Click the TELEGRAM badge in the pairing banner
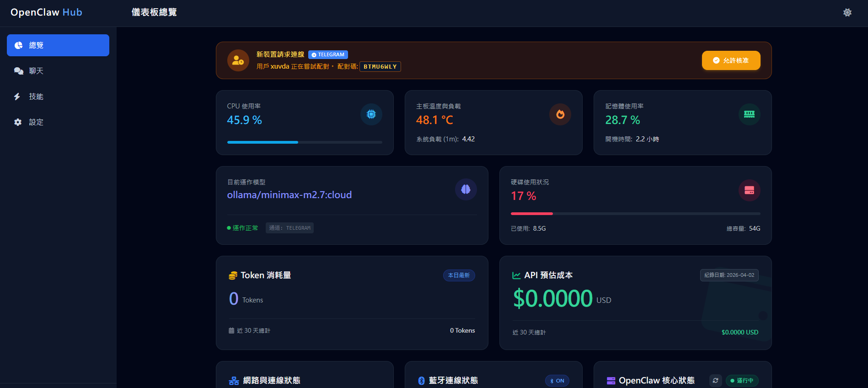The height and width of the screenshot is (388, 868). tap(328, 54)
